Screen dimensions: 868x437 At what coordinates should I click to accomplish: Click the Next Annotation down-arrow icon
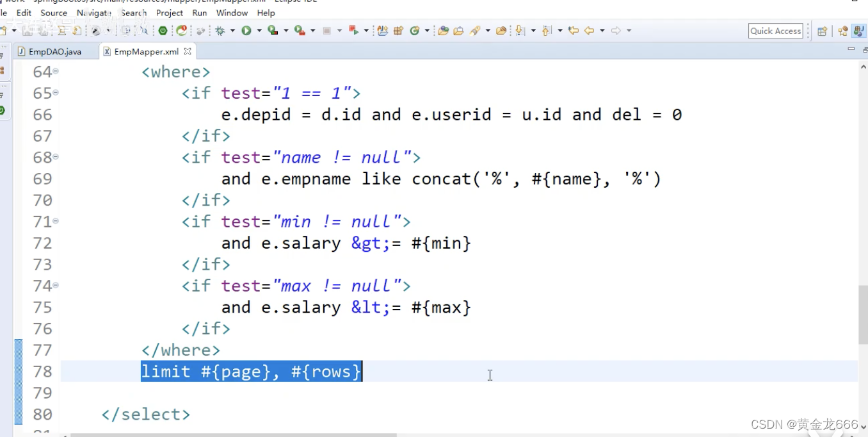[x=520, y=31]
